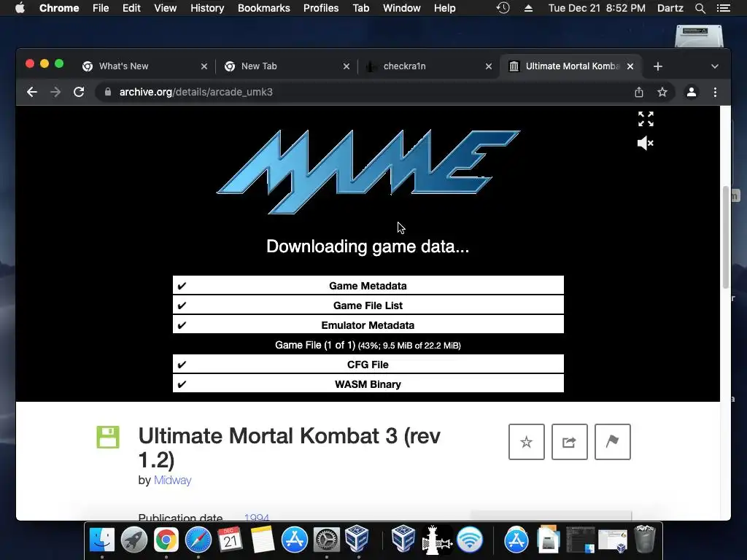The height and width of the screenshot is (560, 747).
Task: Launch Safari from the Dock
Action: [x=198, y=540]
